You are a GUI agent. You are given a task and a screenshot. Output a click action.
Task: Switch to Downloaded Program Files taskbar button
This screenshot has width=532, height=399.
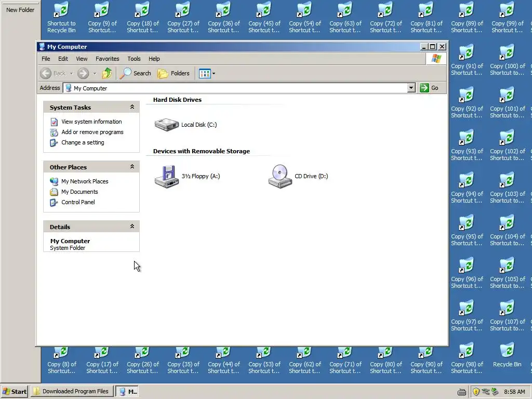[x=72, y=391]
